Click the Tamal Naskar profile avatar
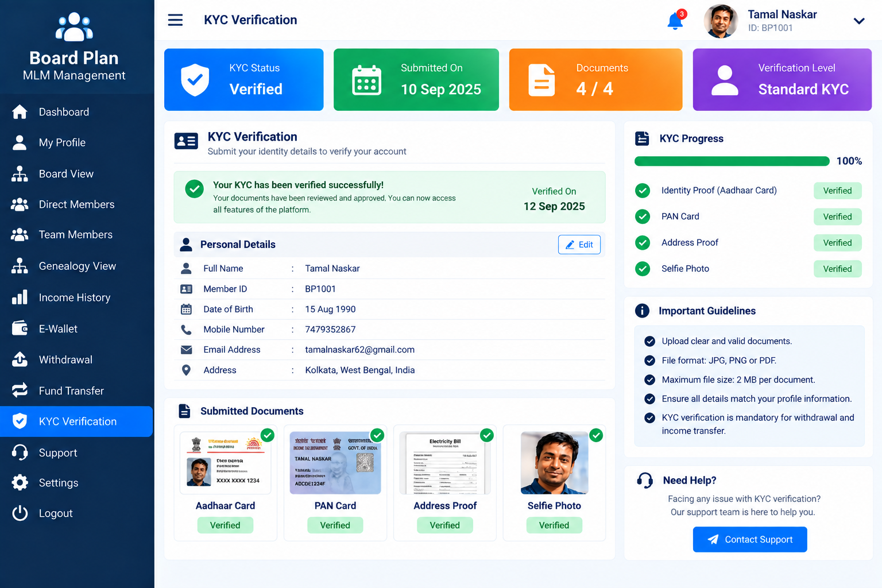 721,21
